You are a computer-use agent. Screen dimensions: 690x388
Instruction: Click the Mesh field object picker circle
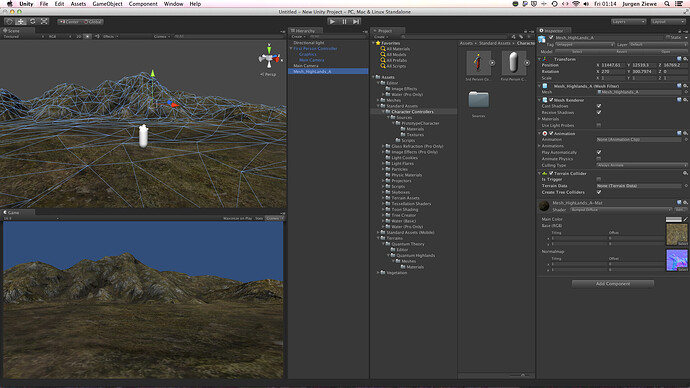pos(686,92)
